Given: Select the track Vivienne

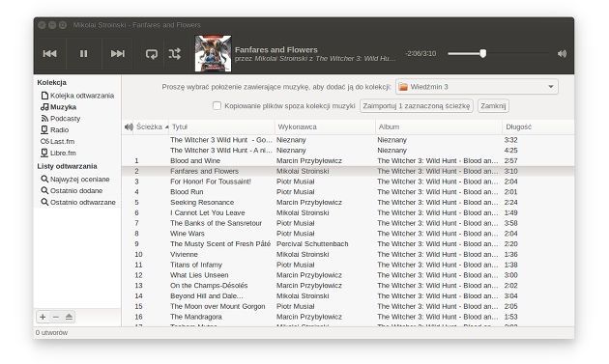Looking at the screenshot, I should (x=348, y=254).
